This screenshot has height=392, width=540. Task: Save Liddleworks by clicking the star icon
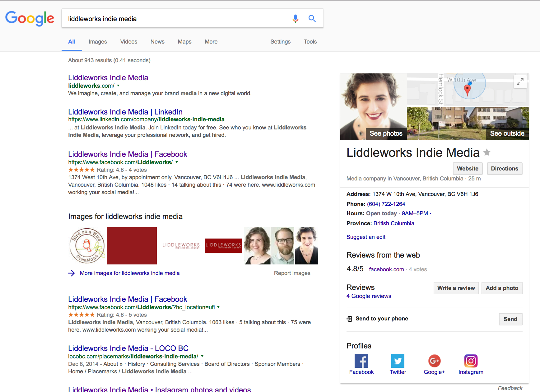point(487,152)
